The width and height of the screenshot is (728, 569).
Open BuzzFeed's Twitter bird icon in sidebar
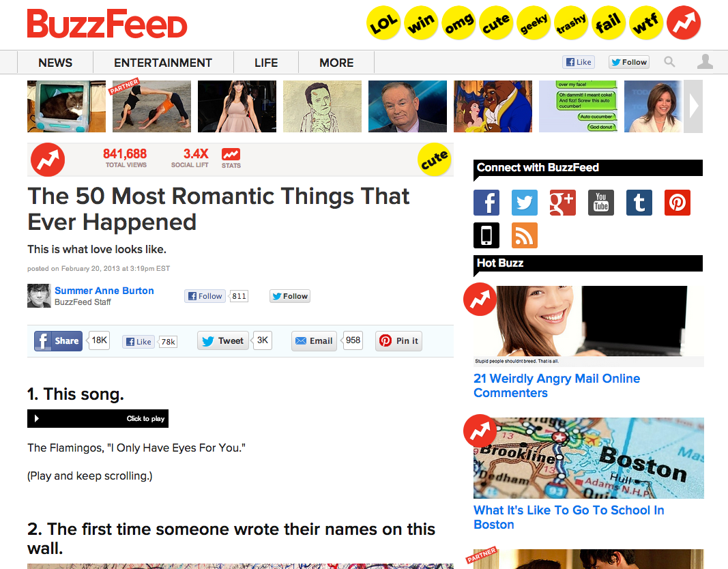pyautogui.click(x=524, y=203)
